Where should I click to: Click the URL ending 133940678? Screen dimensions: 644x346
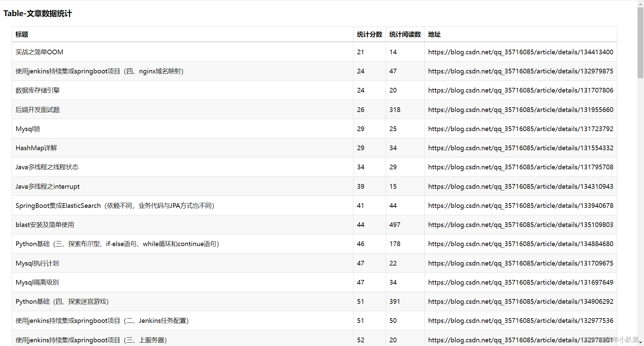521,206
